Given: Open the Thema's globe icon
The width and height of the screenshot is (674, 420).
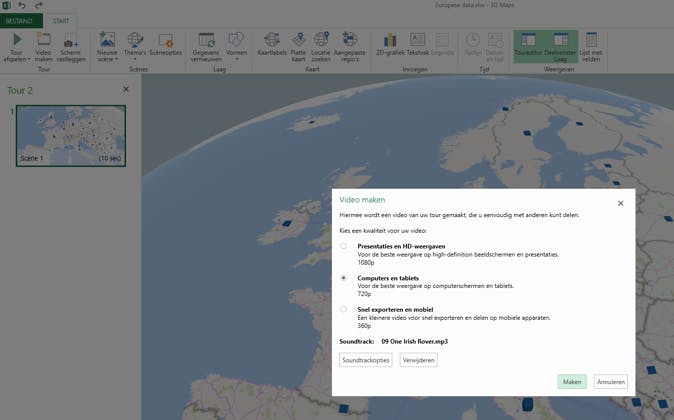Looking at the screenshot, I should pos(135,40).
